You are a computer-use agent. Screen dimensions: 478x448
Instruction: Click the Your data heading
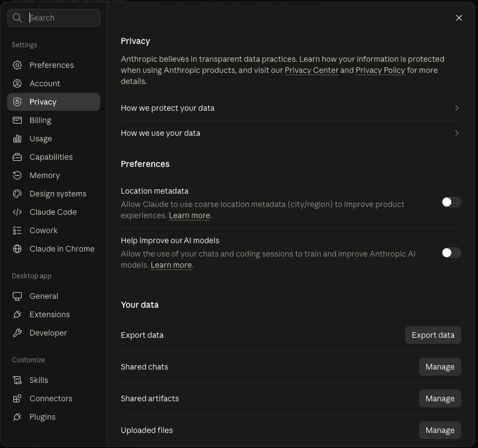(140, 304)
